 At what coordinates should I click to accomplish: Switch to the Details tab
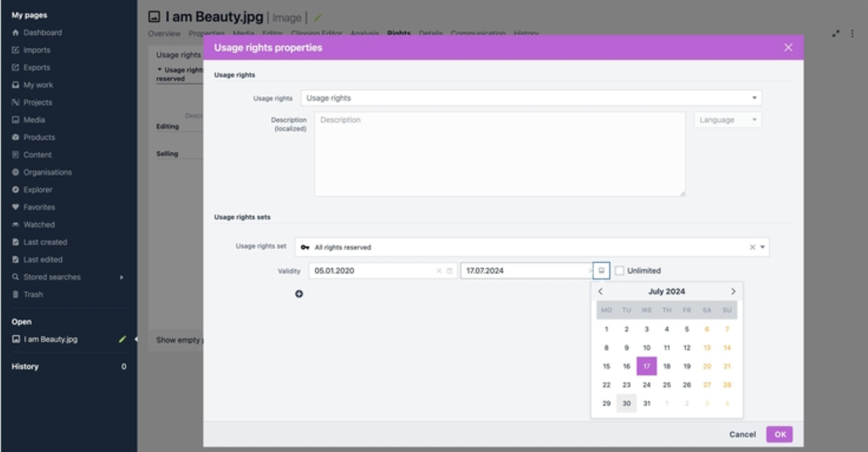pos(430,33)
